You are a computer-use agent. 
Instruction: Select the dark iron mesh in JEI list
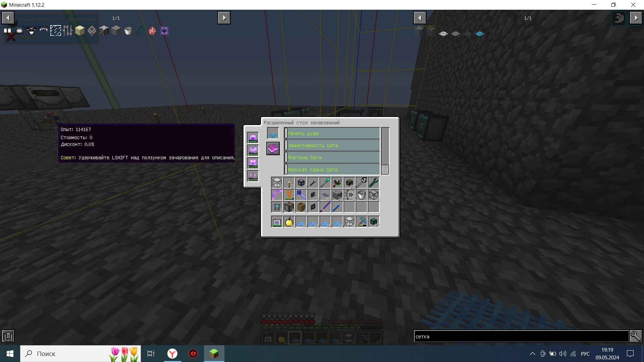point(468,34)
